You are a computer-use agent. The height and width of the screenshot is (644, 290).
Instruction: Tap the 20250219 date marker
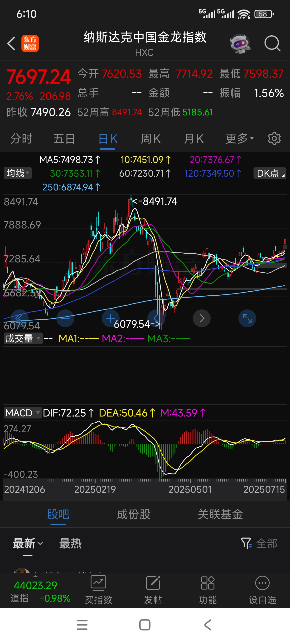tap(95, 489)
